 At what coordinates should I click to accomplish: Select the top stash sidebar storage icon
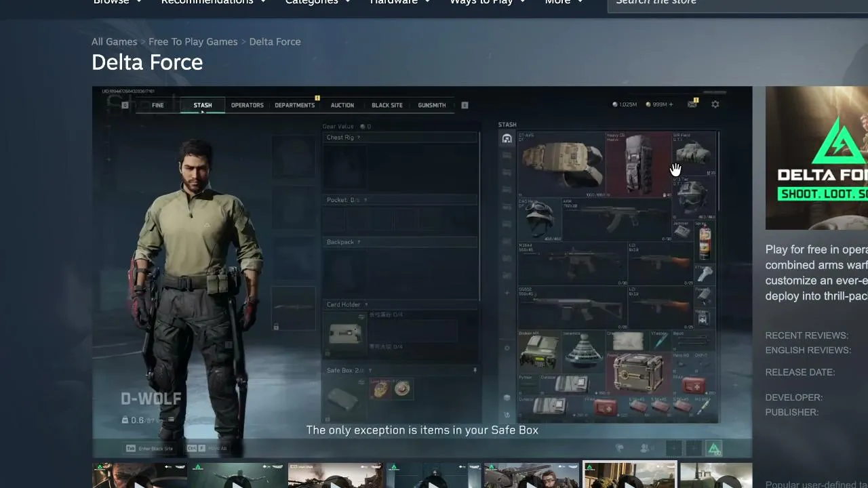[507, 139]
